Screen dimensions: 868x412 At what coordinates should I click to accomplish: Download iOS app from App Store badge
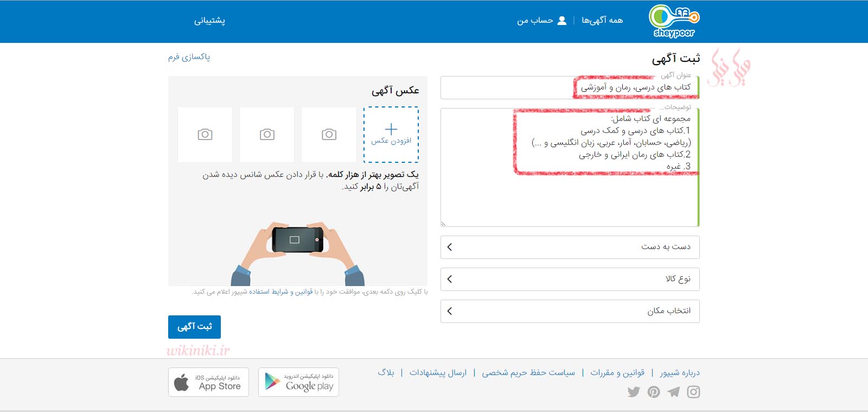click(208, 382)
